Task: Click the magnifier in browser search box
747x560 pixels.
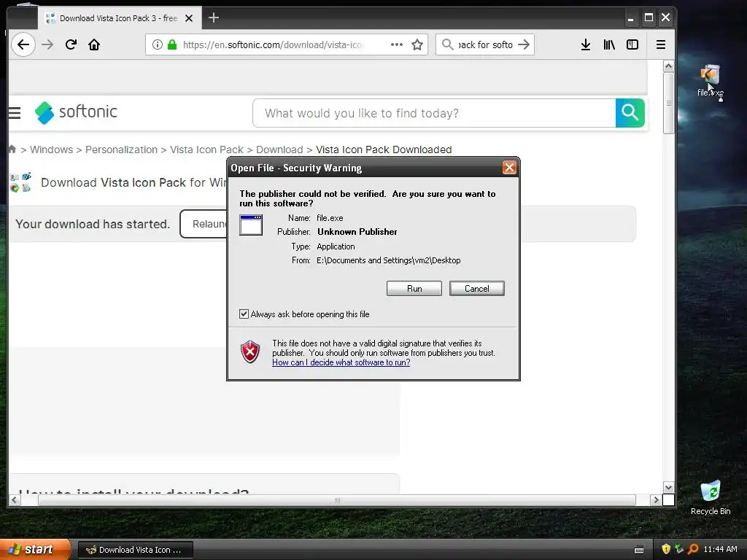Action: click(447, 44)
